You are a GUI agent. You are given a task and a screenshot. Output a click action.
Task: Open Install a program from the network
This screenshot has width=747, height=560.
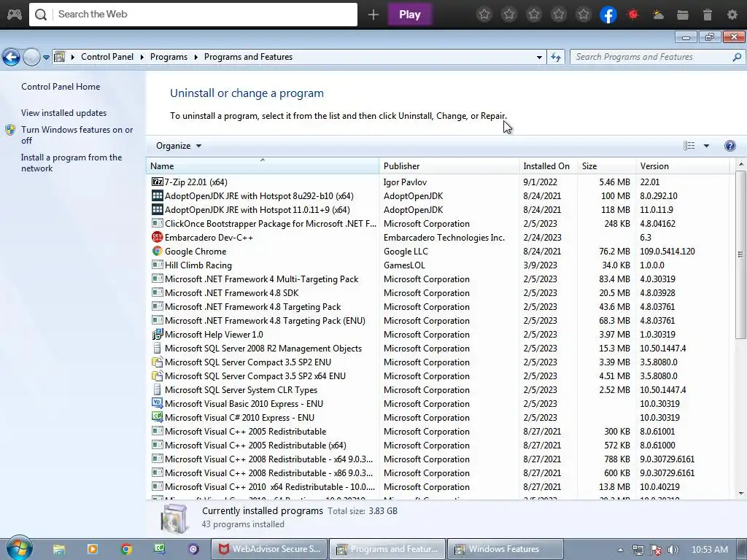pyautogui.click(x=71, y=163)
